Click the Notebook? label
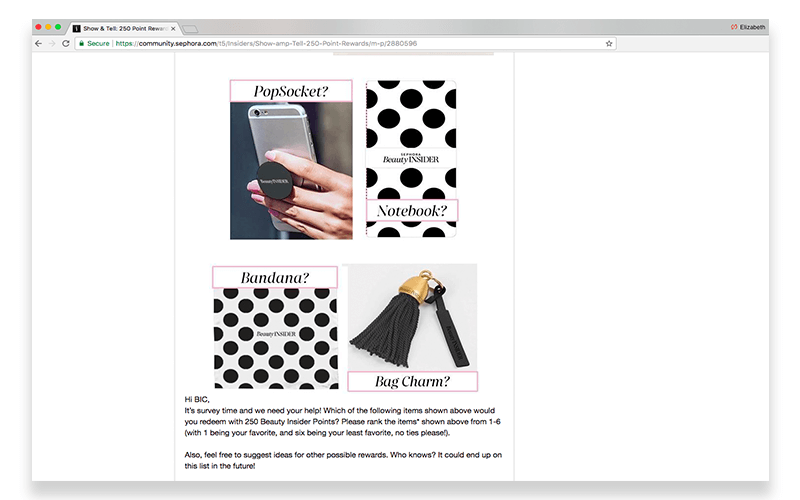The height and width of the screenshot is (500, 800). coord(412,210)
